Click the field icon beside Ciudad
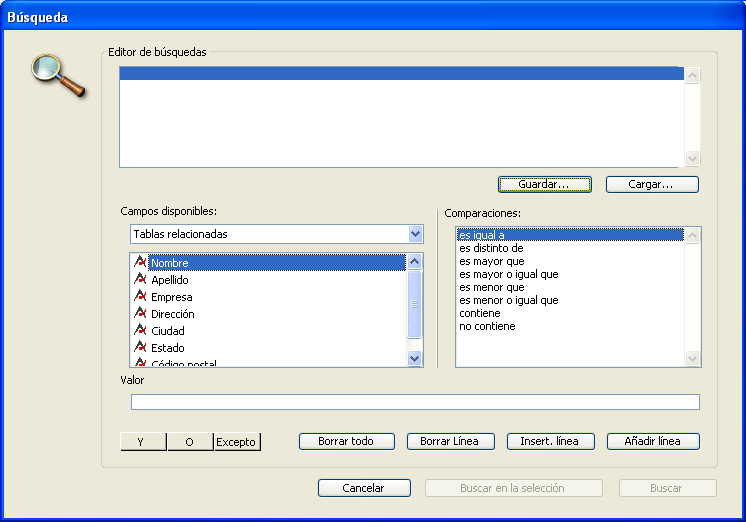The height and width of the screenshot is (522, 746). [x=140, y=331]
